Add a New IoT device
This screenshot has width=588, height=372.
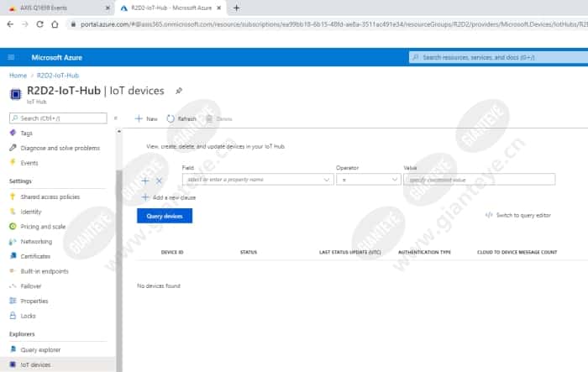[x=146, y=119]
